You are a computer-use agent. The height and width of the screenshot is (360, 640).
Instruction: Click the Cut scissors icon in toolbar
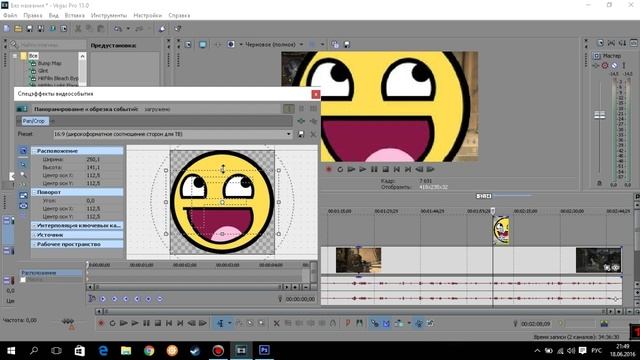[78, 29]
